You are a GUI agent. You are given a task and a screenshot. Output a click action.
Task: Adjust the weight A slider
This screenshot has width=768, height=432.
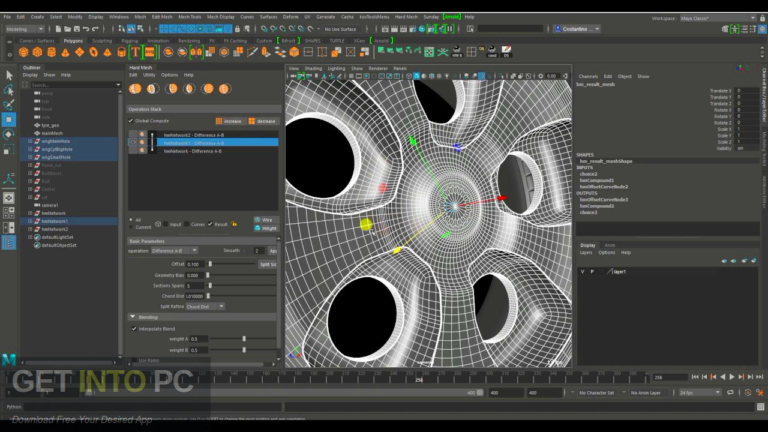click(243, 339)
